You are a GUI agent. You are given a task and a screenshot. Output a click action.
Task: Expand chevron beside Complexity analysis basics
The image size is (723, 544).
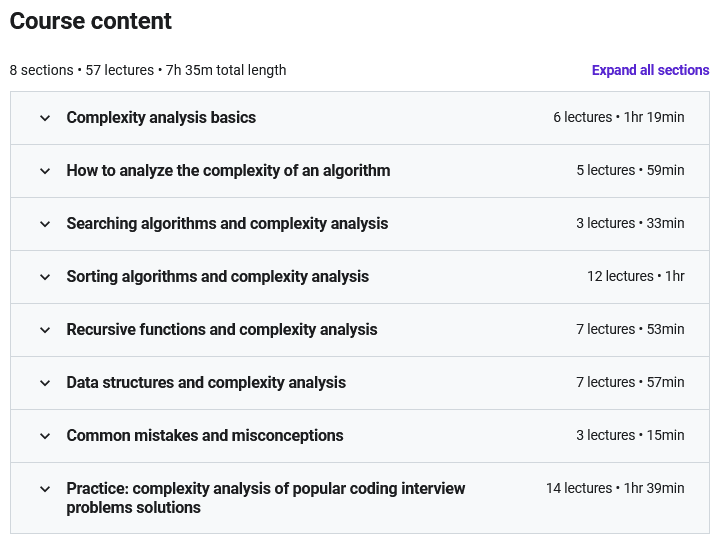(x=45, y=118)
